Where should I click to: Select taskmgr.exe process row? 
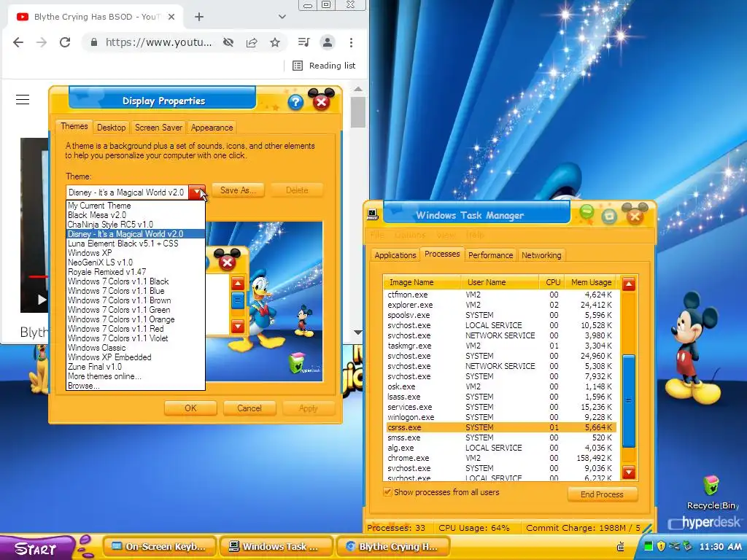500,346
